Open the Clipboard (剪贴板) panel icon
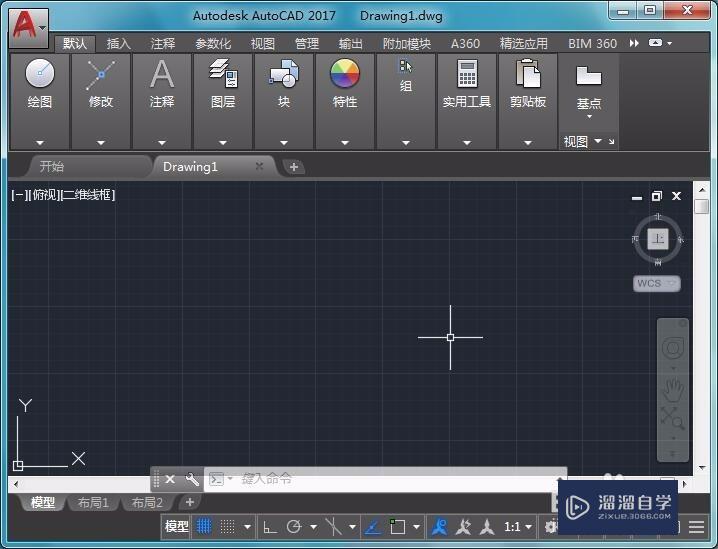This screenshot has height=549, width=718. point(528,73)
